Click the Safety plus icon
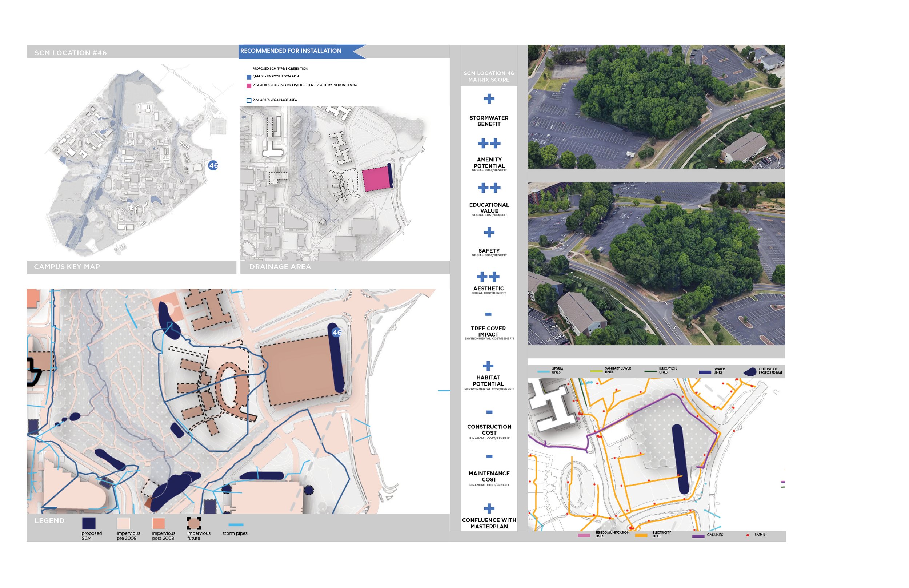 coord(489,233)
